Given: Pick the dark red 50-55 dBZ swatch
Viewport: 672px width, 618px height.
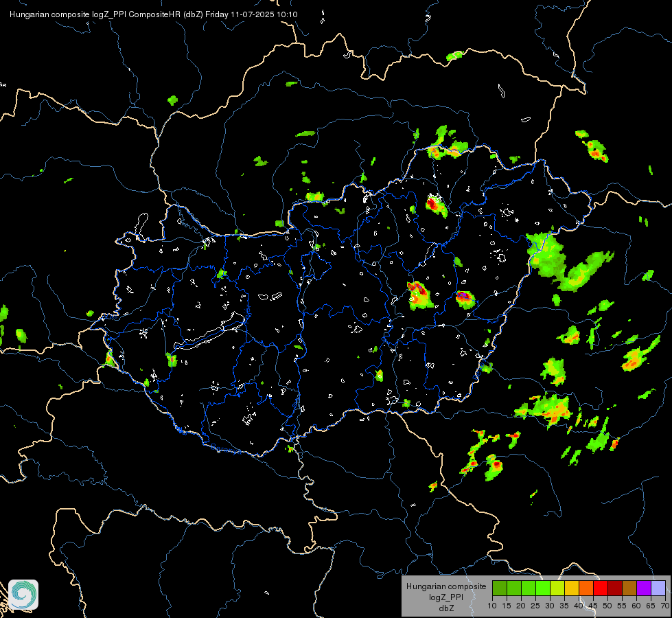Looking at the screenshot, I should [x=615, y=588].
